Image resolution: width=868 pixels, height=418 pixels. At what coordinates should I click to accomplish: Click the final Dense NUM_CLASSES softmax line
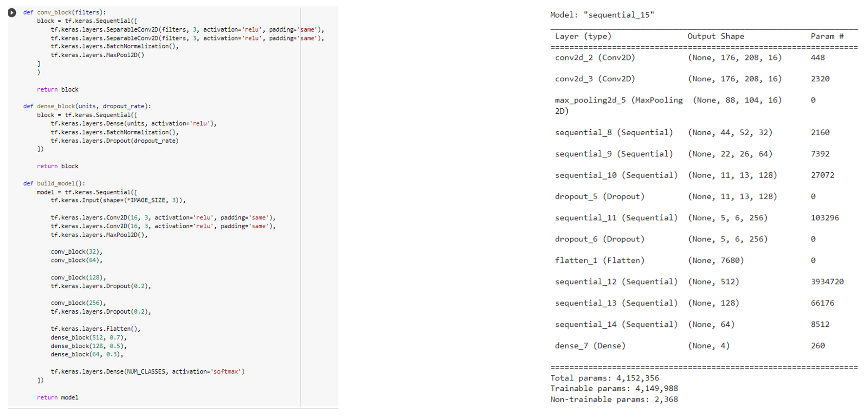(x=148, y=371)
